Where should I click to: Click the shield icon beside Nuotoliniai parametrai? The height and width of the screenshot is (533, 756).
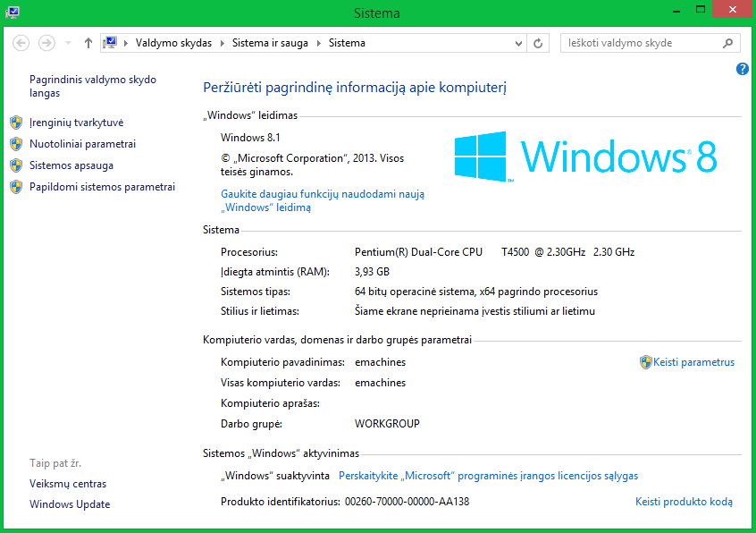[x=16, y=144]
